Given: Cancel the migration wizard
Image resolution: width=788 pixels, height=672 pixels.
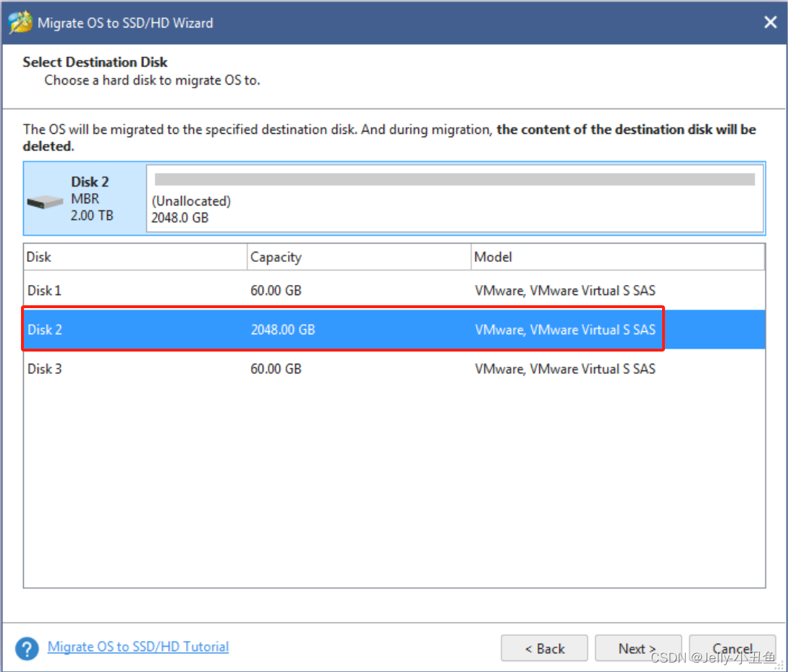Looking at the screenshot, I should pos(732,648).
